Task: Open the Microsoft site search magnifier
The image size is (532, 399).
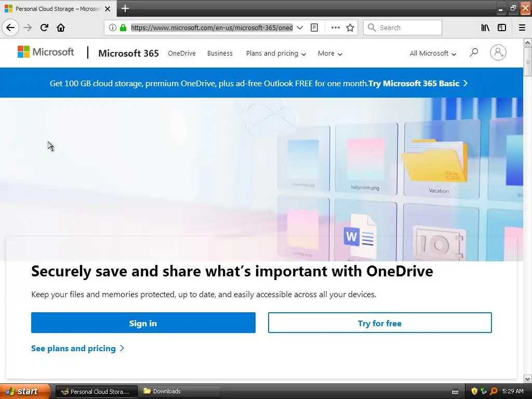Action: point(474,52)
